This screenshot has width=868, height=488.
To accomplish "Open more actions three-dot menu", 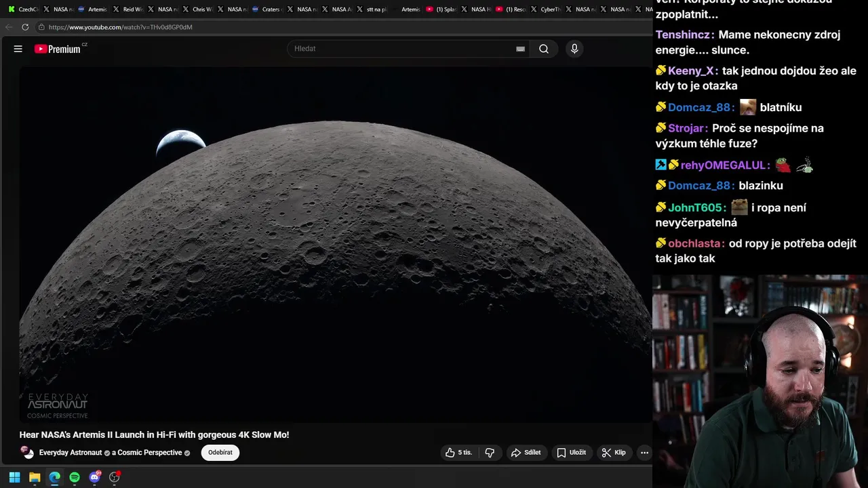I will pyautogui.click(x=644, y=453).
